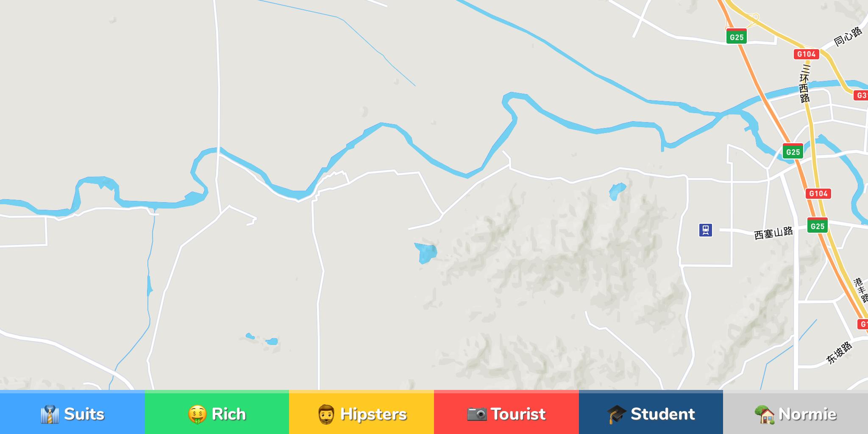Viewport: 868px width, 434px height.
Task: Click the 三环西路 road label
Action: (804, 83)
